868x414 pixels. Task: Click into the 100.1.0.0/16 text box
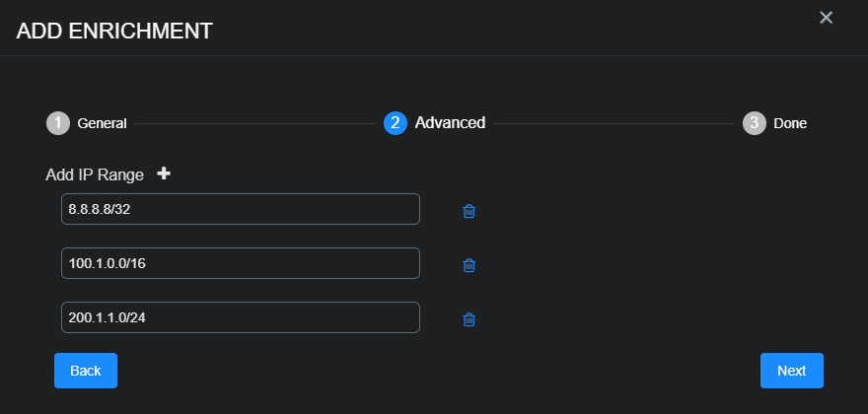point(240,263)
